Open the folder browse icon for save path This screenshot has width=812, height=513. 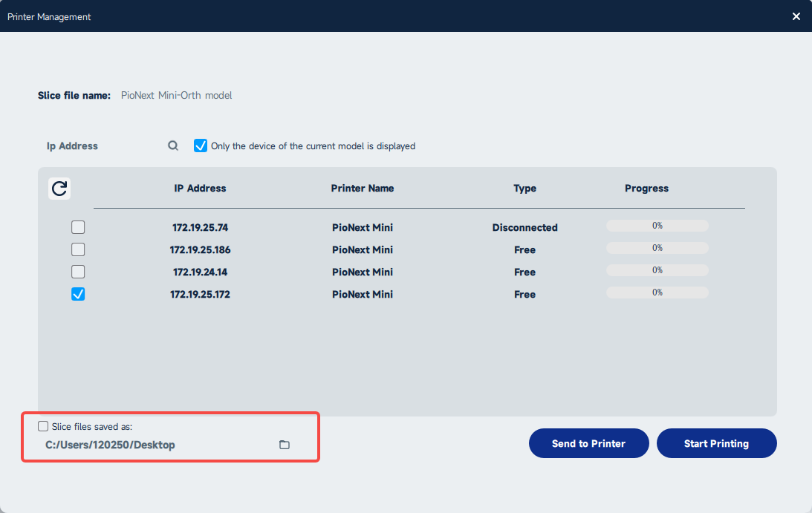285,445
